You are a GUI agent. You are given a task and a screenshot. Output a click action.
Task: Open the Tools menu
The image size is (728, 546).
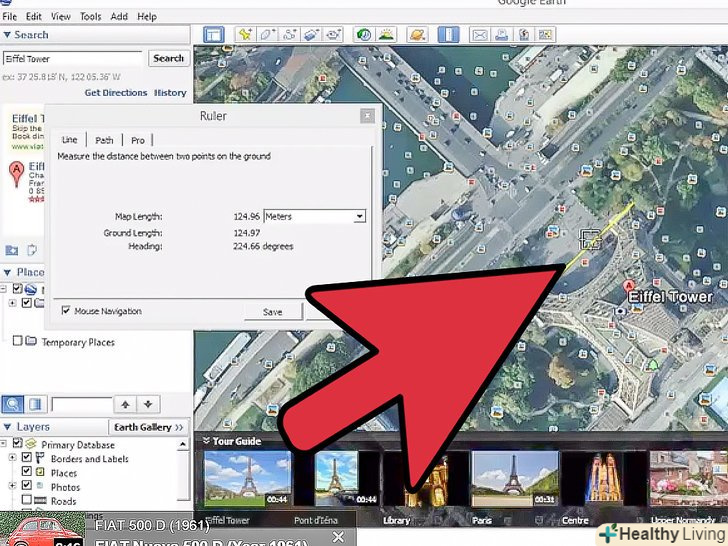tap(90, 17)
